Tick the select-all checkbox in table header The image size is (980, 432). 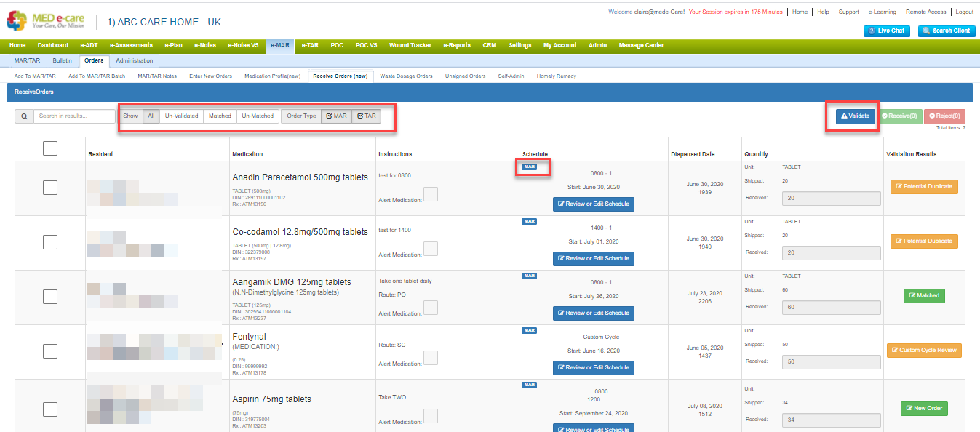click(50, 148)
